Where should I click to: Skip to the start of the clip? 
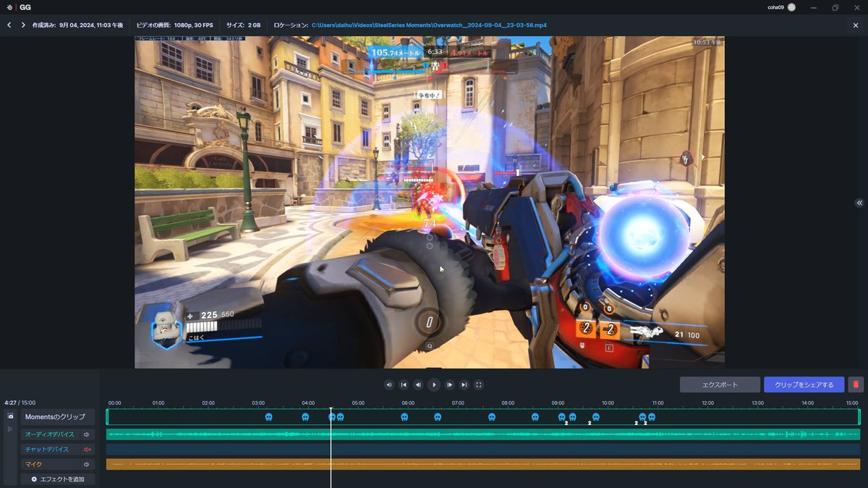click(x=404, y=384)
